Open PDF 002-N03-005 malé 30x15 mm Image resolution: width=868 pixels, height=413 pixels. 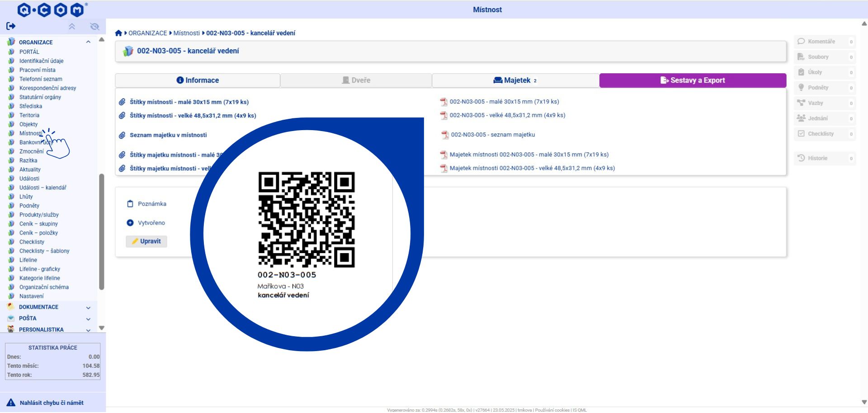504,102
